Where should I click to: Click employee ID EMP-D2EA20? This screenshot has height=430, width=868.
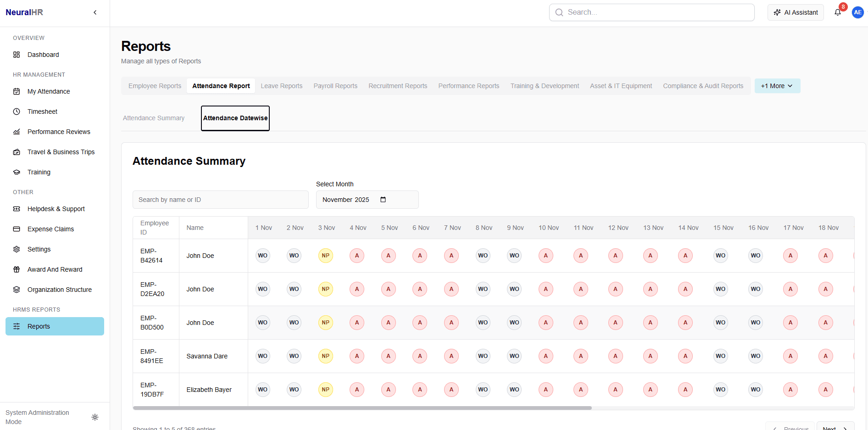click(152, 289)
